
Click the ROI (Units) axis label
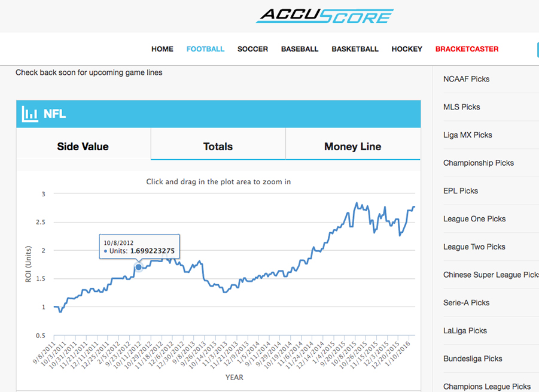[x=28, y=264]
